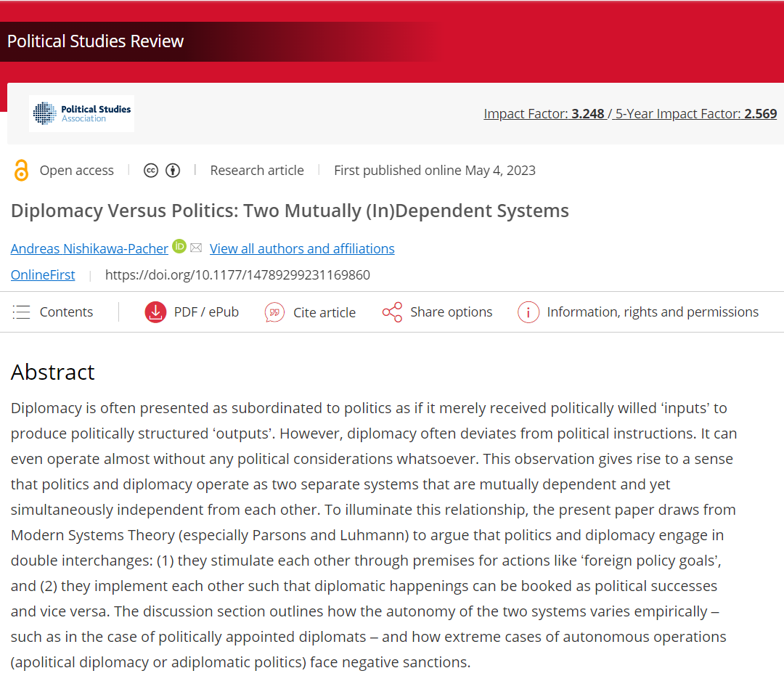784x676 pixels.
Task: Click the share nodes icon
Action: pos(393,312)
